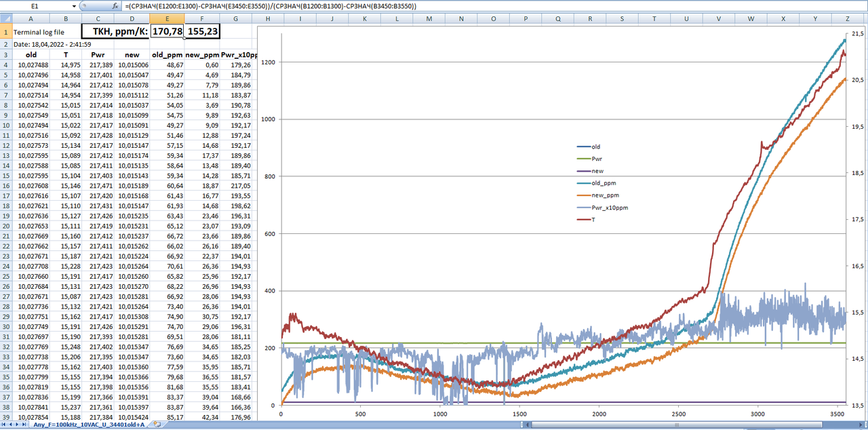
Task: Go to first sheet with tab scroll arrow
Action: coord(3,425)
